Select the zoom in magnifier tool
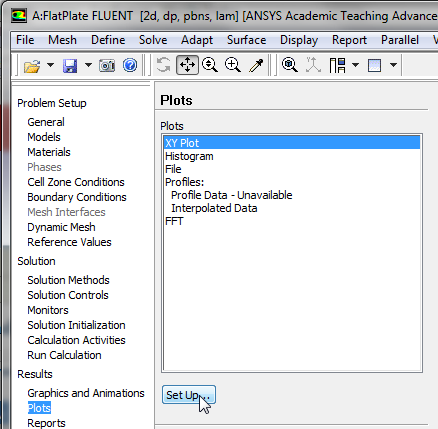 click(x=233, y=65)
